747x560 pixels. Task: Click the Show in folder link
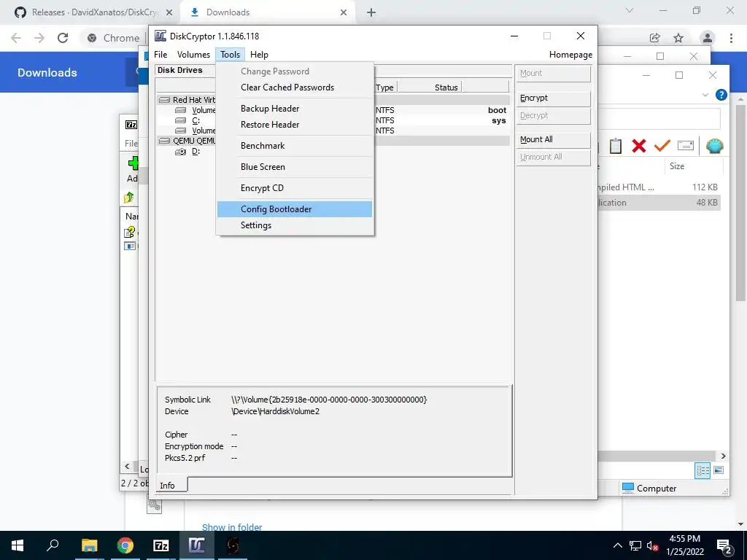pyautogui.click(x=232, y=527)
